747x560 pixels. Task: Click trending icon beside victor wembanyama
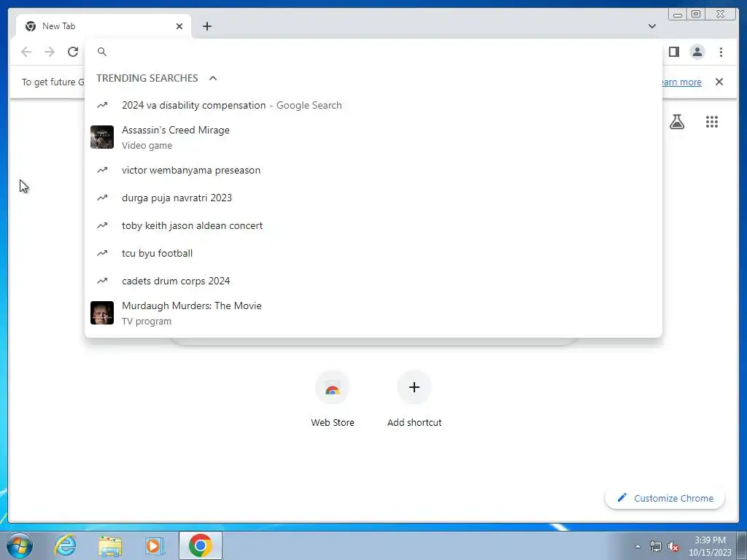click(x=102, y=170)
